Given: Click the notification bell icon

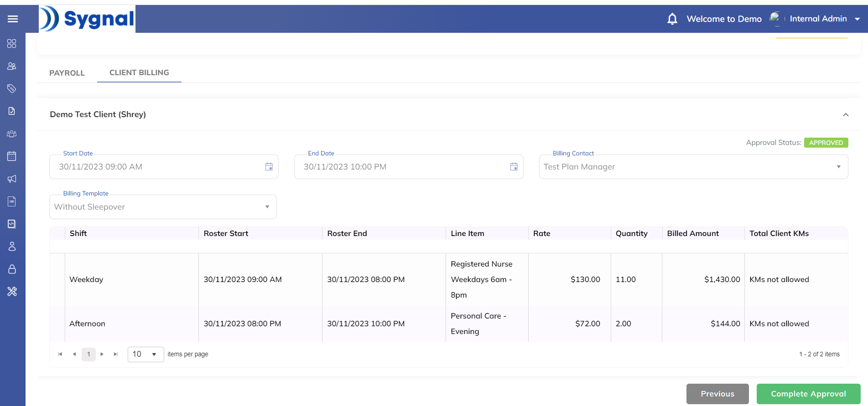Looking at the screenshot, I should point(672,19).
